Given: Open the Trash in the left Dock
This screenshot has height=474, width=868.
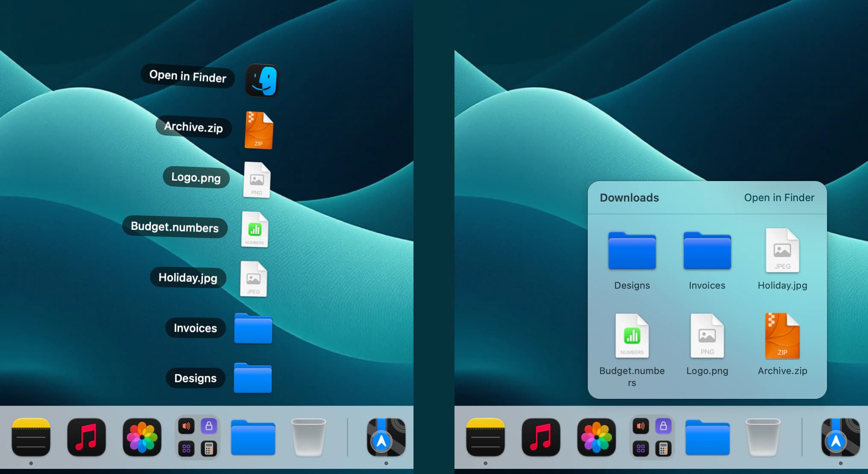Looking at the screenshot, I should (x=308, y=437).
